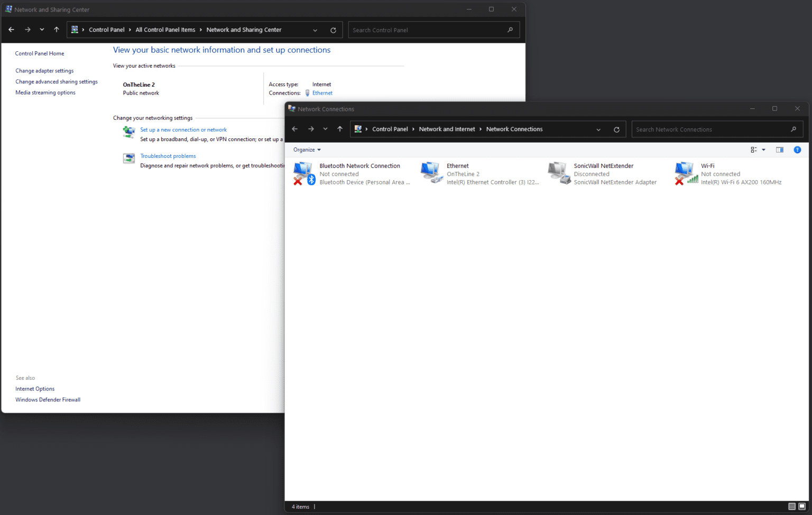Click All Control Panel Items breadcrumb
This screenshot has width=812, height=515.
click(x=165, y=30)
